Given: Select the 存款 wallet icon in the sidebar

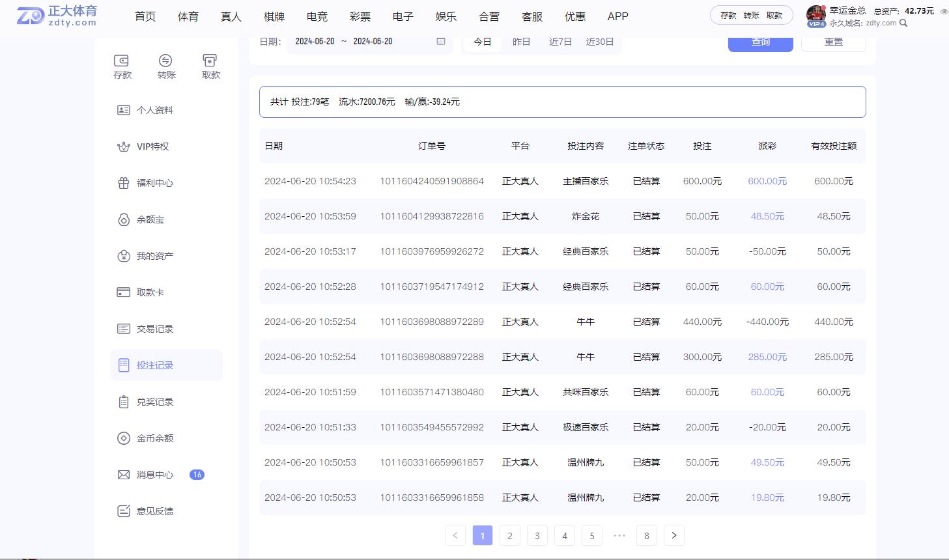Looking at the screenshot, I should pos(122,62).
